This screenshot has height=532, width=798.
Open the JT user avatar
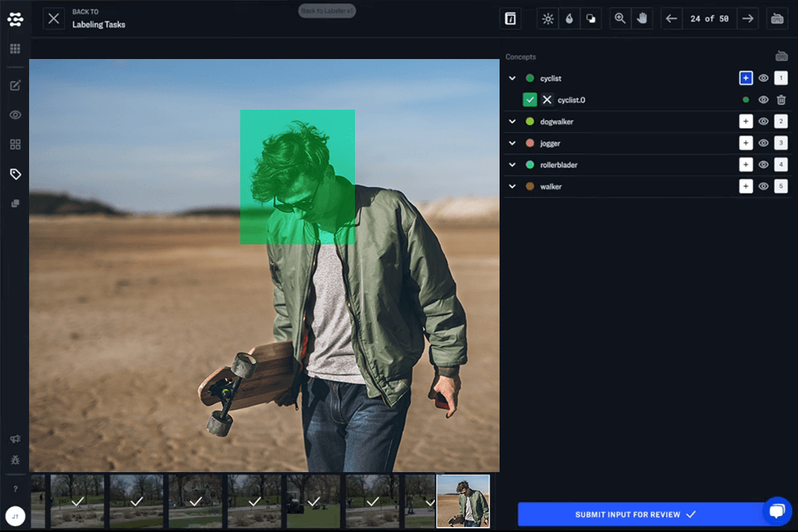click(x=15, y=516)
